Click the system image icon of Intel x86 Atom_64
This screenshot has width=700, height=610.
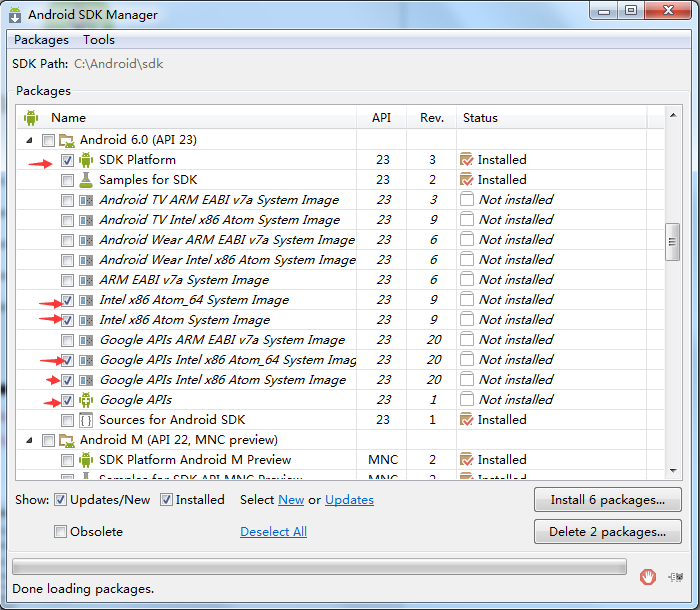tap(86, 300)
